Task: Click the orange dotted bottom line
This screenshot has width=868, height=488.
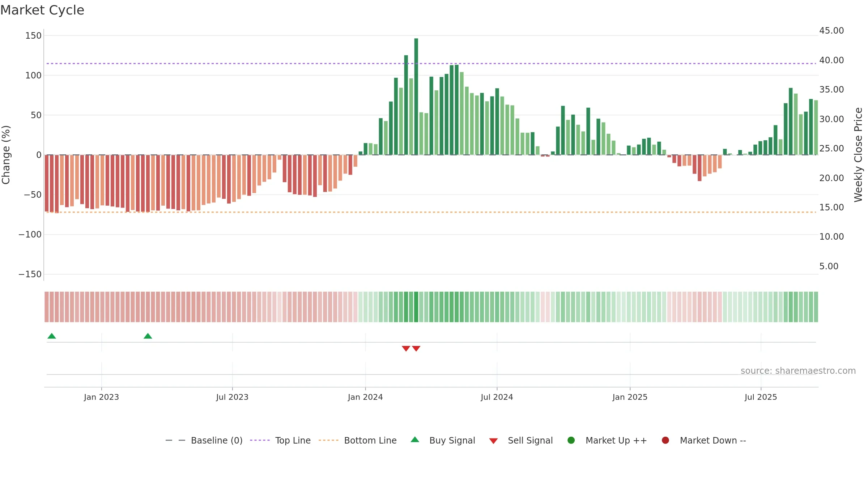Action: coord(431,212)
